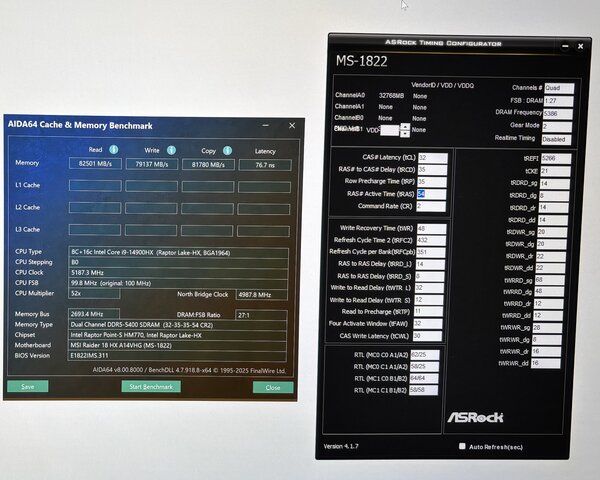
Task: Click the Read to Precharge (tRTP) field
Action: 429,312
